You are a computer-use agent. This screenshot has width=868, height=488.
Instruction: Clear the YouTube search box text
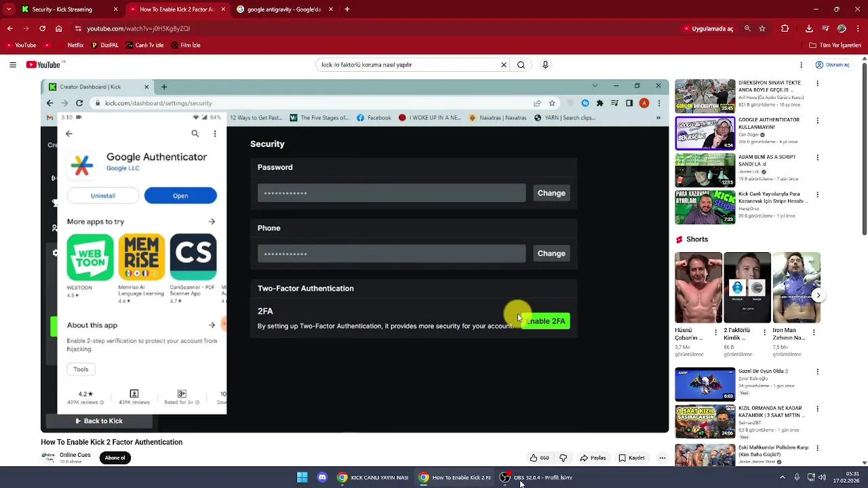504,65
